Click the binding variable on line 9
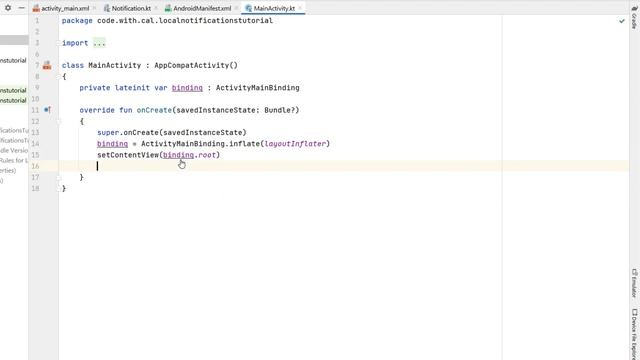Screen dimensions: 640x360 click(187, 88)
